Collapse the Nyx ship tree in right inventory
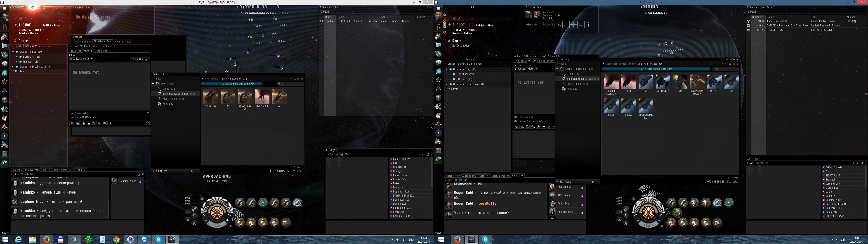Image resolution: width=868 pixels, height=244 pixels. click(x=557, y=69)
